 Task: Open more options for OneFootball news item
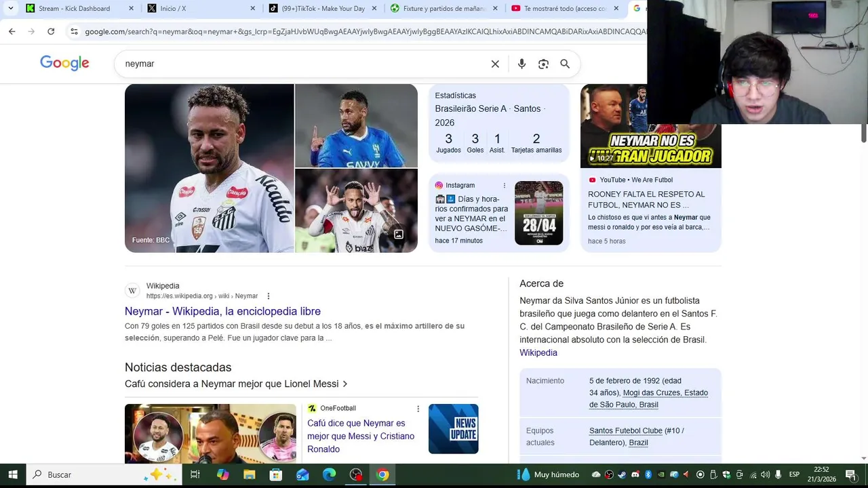pyautogui.click(x=418, y=409)
